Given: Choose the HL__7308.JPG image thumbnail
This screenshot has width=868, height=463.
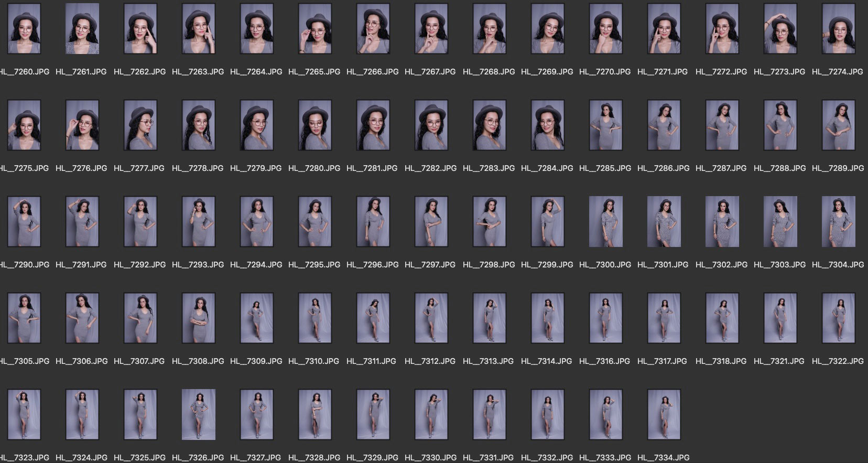Looking at the screenshot, I should tap(199, 318).
